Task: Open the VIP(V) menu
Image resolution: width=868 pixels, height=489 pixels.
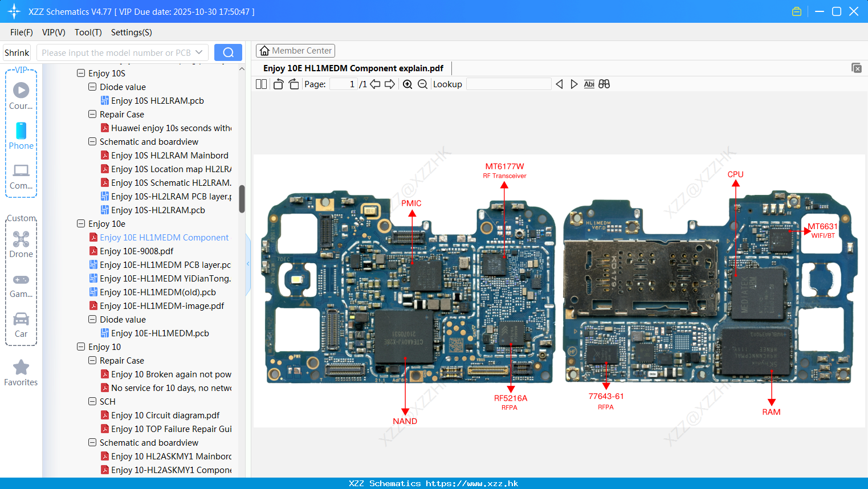Action: pyautogui.click(x=54, y=32)
